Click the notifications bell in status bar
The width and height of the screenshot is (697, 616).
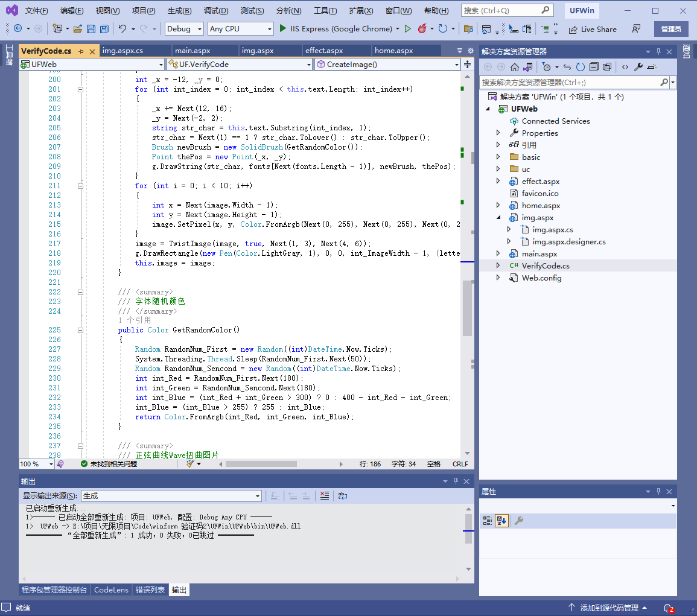pyautogui.click(x=668, y=608)
